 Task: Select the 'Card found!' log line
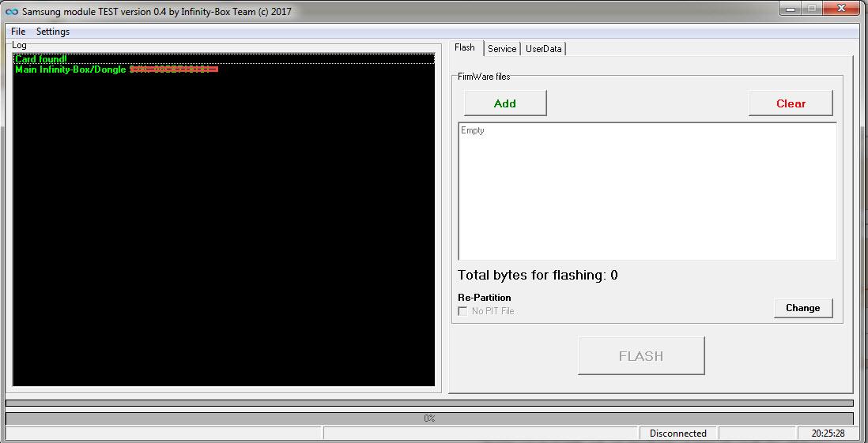pos(224,58)
